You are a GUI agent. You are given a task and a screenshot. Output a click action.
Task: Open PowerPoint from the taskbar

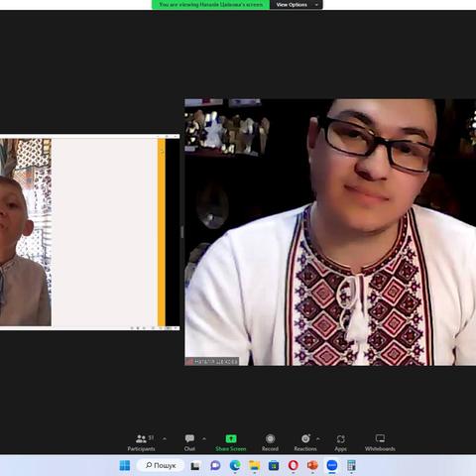pos(312,465)
